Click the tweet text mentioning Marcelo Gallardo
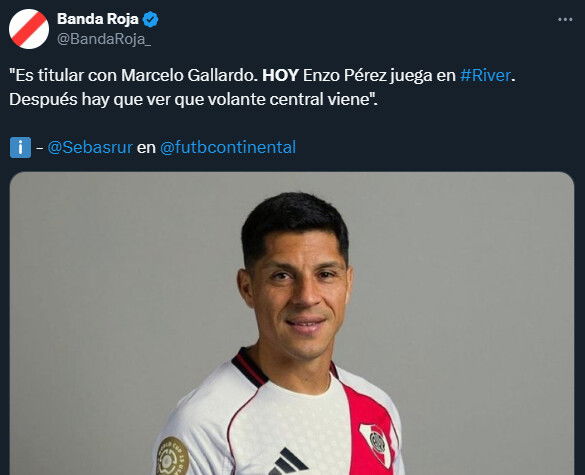The image size is (585, 475). pyautogui.click(x=189, y=75)
